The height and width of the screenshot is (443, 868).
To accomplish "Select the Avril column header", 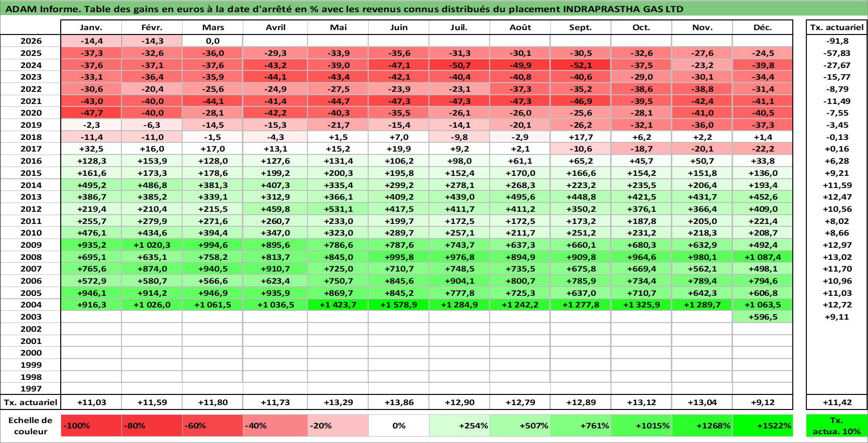I will (275, 27).
